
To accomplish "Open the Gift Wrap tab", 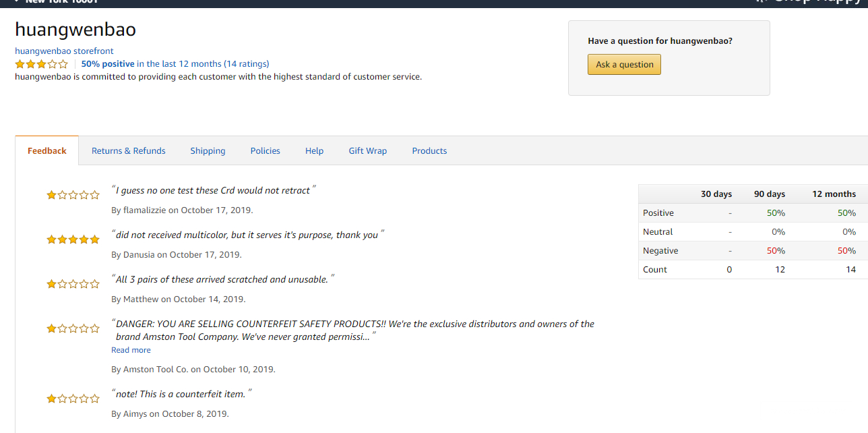I will 367,151.
